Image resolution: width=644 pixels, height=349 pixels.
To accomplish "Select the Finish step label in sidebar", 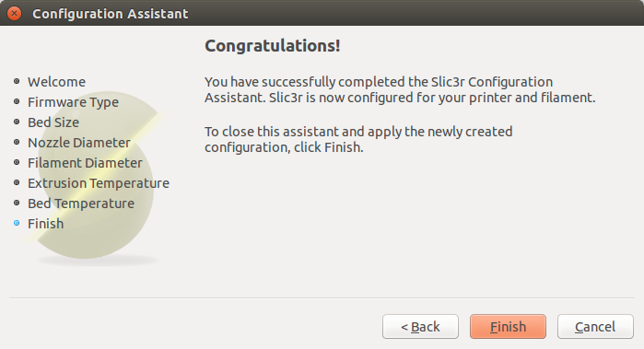I will coord(45,224).
